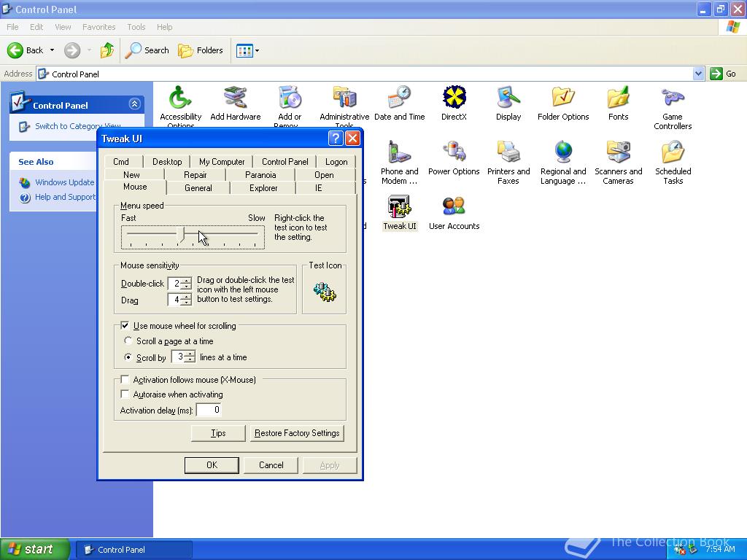Click the Tweak UI test icon

(325, 292)
